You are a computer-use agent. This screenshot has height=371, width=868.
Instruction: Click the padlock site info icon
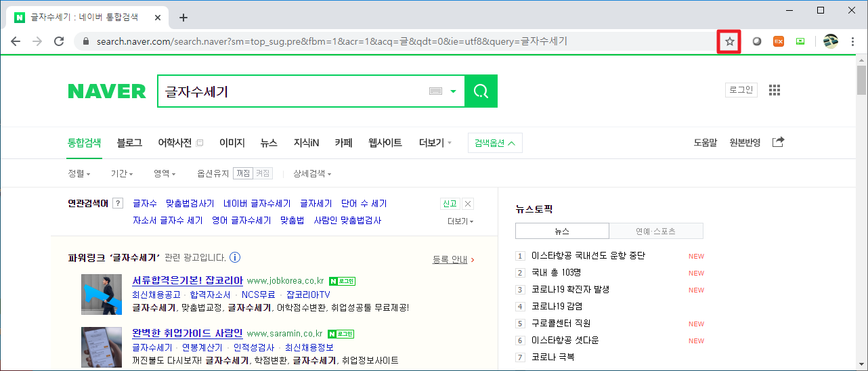coord(85,41)
